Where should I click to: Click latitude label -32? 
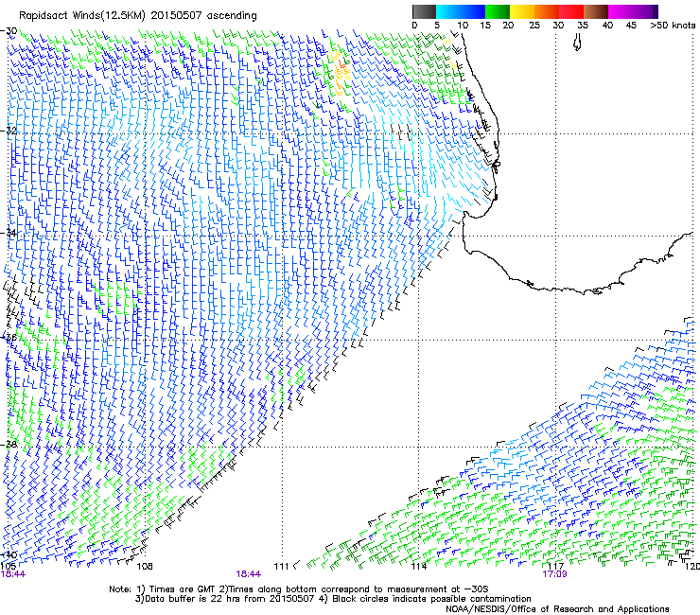tap(9, 131)
